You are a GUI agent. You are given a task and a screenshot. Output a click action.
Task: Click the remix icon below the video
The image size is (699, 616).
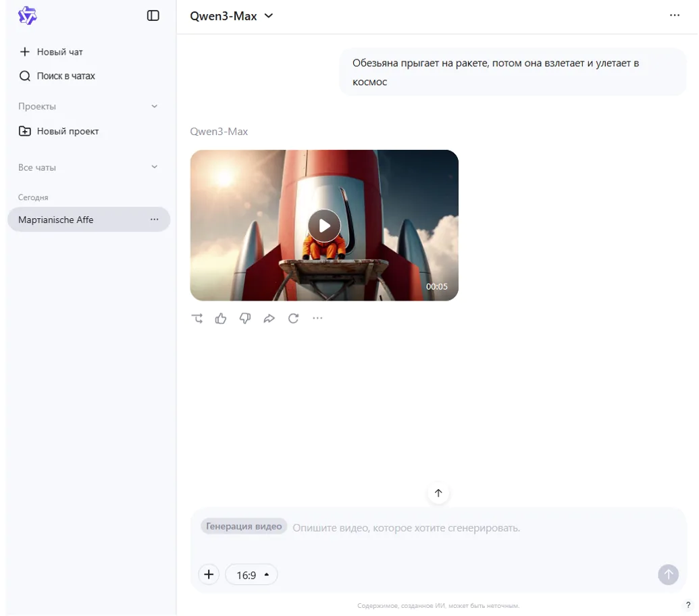coord(197,318)
